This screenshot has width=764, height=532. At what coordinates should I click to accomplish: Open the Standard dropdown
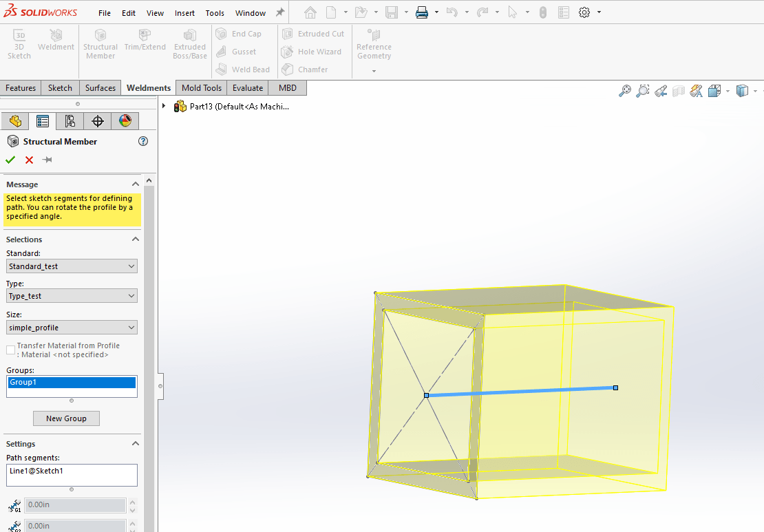(x=72, y=266)
